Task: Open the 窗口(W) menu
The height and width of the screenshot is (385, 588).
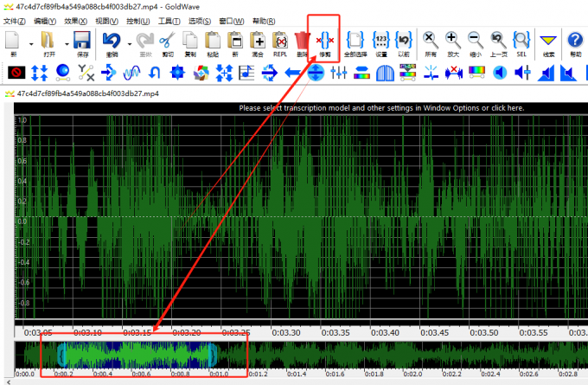Action: click(231, 21)
